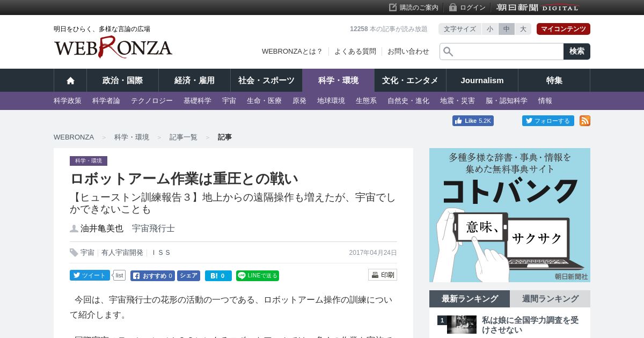Open rank 1 article thumbnail image

[x=462, y=325]
